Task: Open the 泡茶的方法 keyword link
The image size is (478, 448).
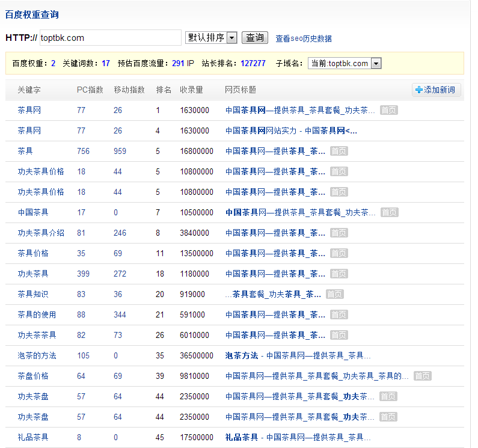Action: click(x=37, y=355)
